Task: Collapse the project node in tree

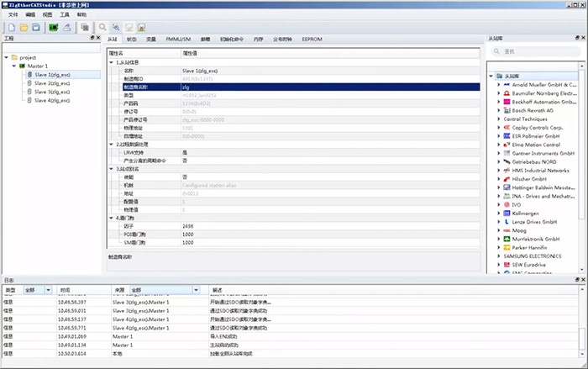Action: pyautogui.click(x=7, y=57)
